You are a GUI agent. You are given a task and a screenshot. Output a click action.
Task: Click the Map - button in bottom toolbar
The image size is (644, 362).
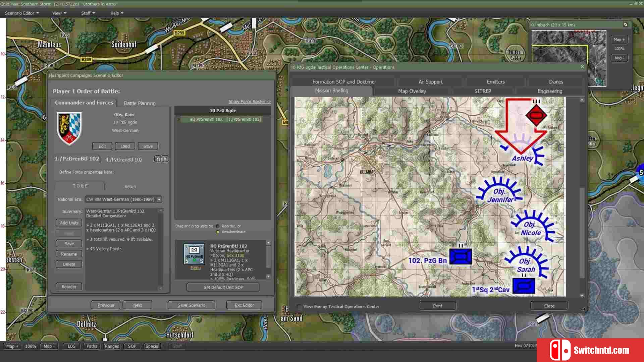pos(49,346)
